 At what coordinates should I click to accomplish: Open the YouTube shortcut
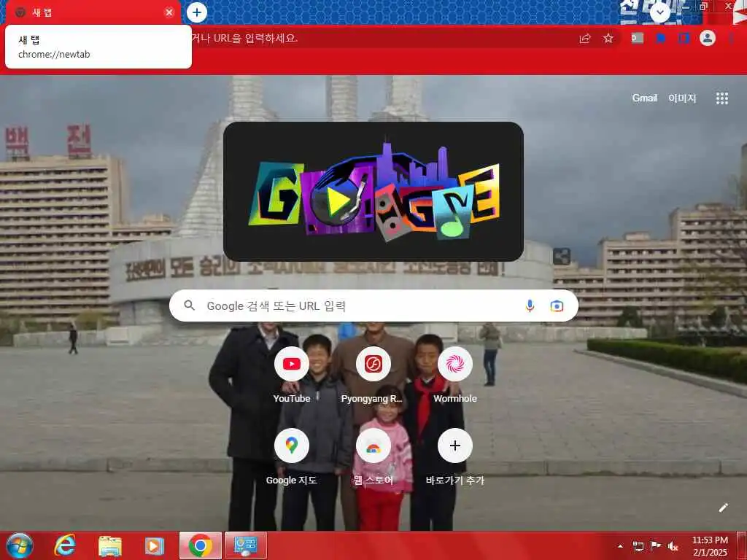pyautogui.click(x=292, y=376)
